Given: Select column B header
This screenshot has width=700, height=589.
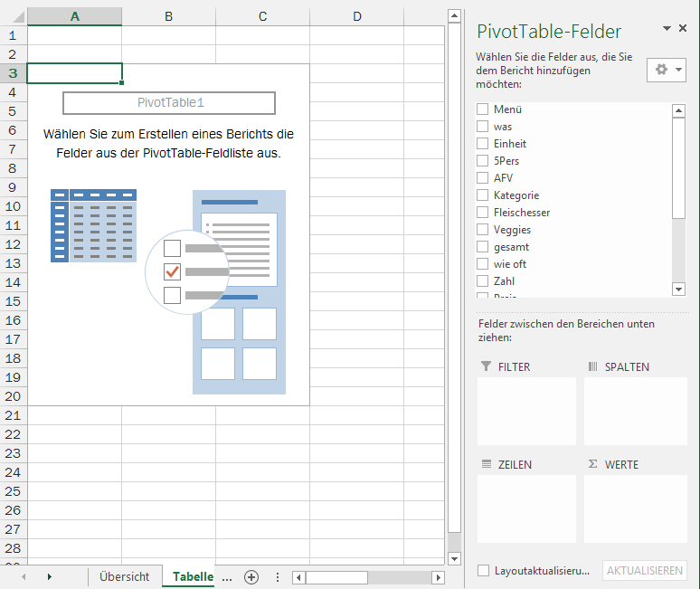Looking at the screenshot, I should [x=168, y=16].
